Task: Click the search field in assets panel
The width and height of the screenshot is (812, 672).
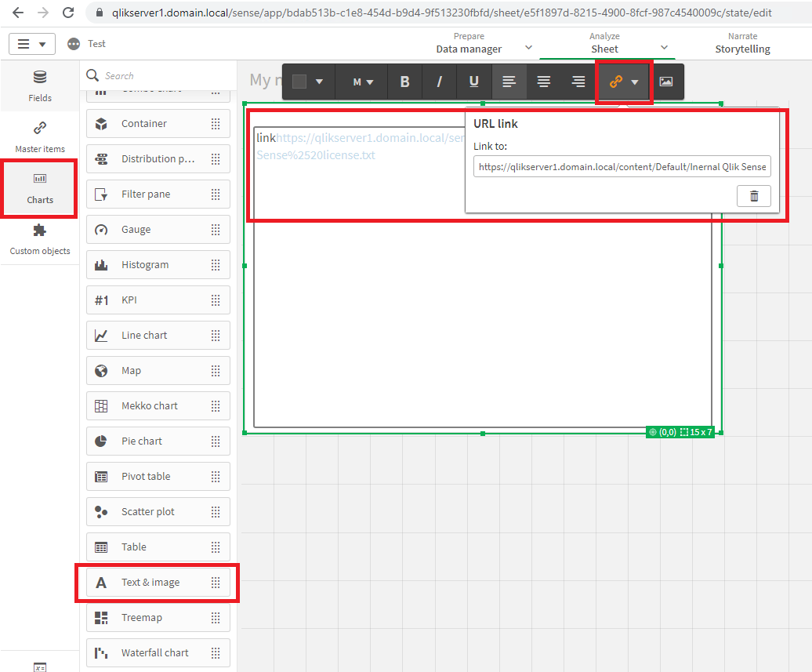Action: click(158, 75)
